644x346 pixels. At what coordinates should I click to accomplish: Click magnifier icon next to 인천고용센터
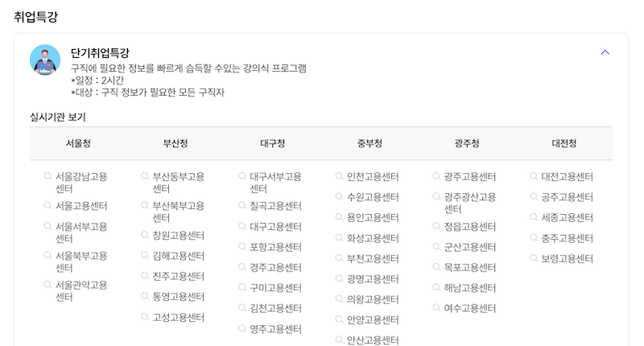340,176
